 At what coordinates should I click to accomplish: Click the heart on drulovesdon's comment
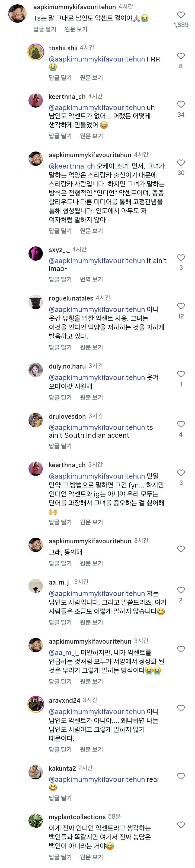(x=181, y=425)
